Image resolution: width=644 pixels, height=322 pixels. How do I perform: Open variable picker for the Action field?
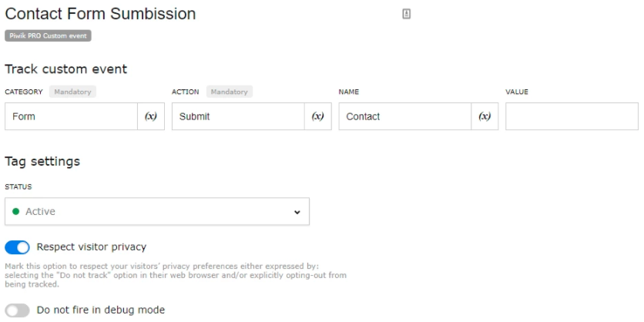(x=318, y=116)
